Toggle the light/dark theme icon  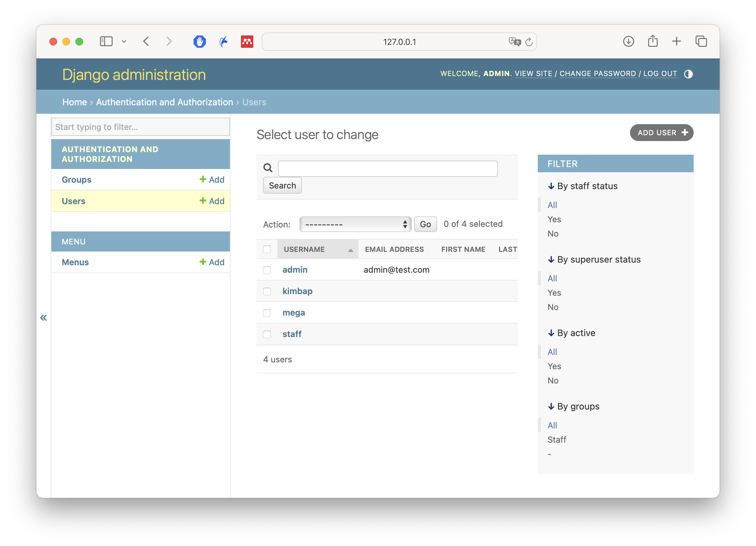(x=688, y=74)
